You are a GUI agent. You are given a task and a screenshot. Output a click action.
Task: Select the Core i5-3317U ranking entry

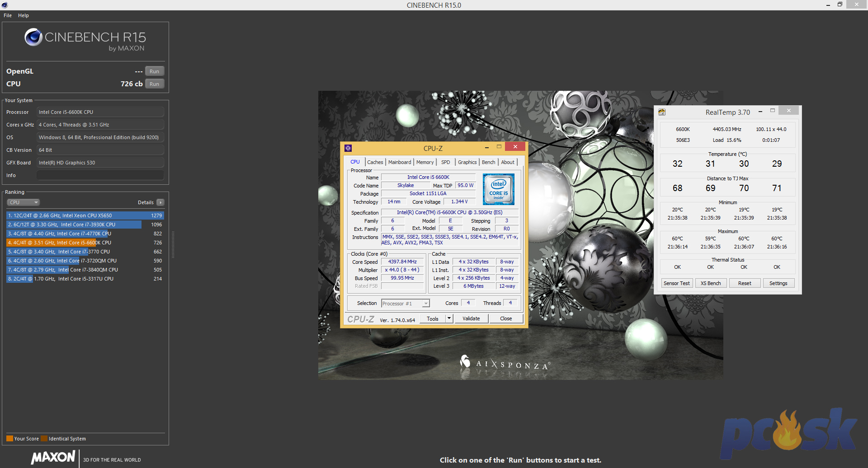tap(85, 279)
